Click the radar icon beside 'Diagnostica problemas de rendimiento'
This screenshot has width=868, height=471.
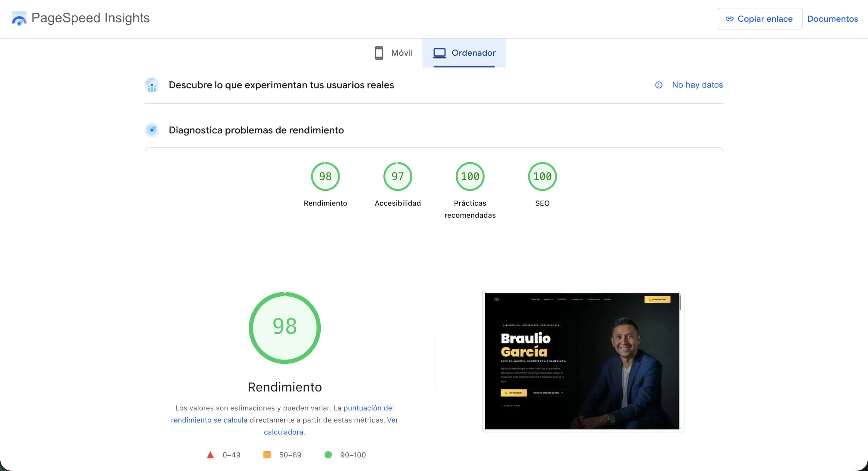point(152,130)
